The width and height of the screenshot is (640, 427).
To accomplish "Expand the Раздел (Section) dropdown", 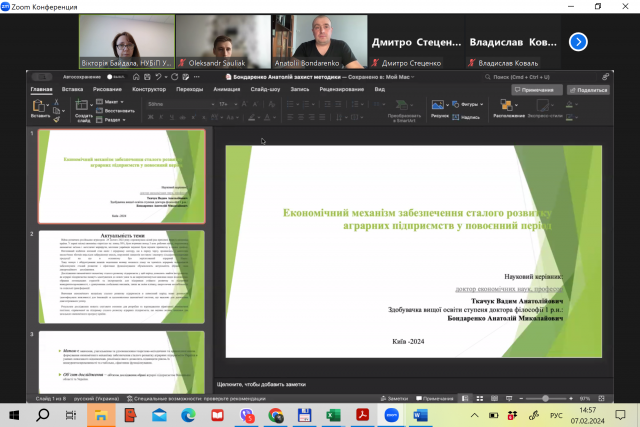I will tap(113, 118).
